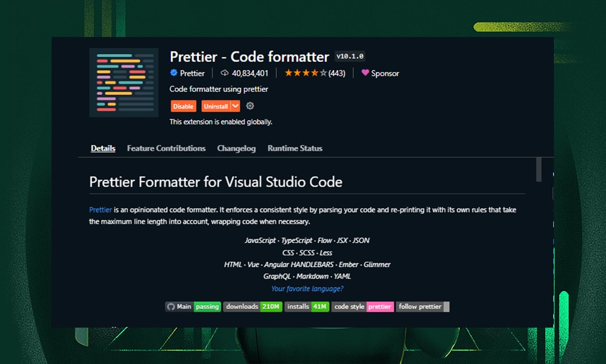
Task: Open the Changelog tab
Action: (x=236, y=148)
